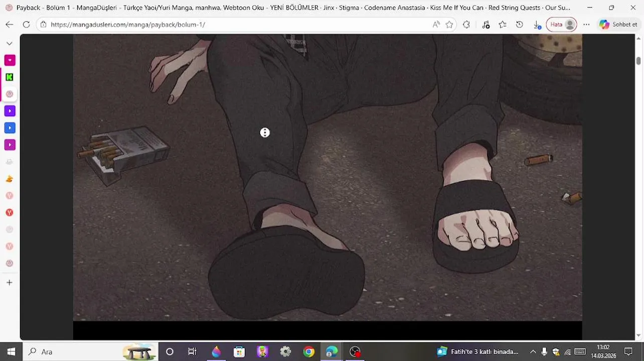
Task: Switch to the green K tab
Action: pos(10,77)
